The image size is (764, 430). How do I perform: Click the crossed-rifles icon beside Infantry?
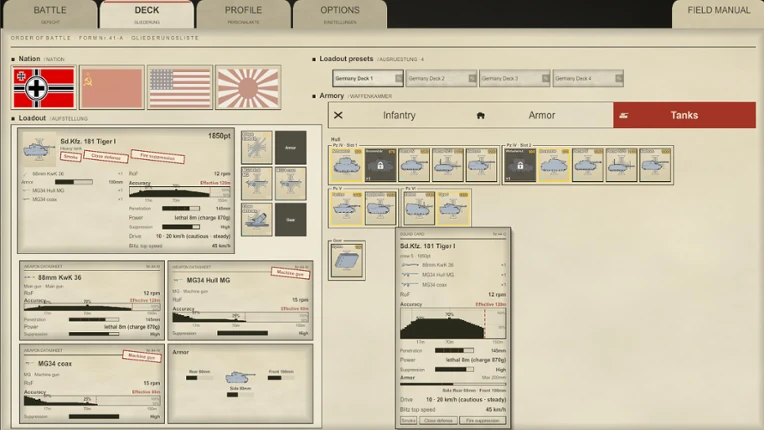[338, 115]
